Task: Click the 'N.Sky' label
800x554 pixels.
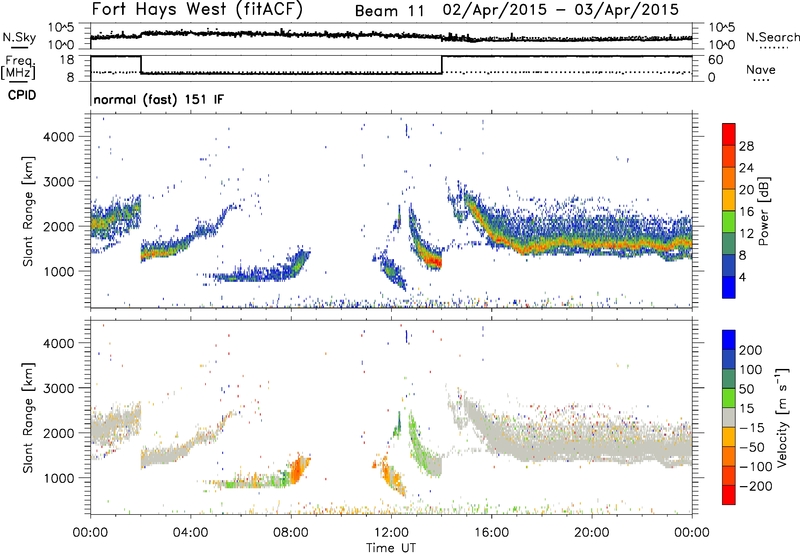Action: 19,37
